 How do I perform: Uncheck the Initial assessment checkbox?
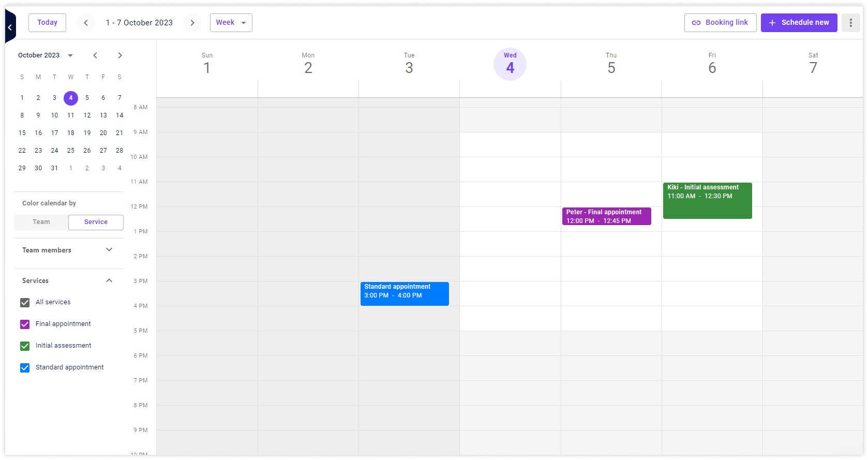(x=24, y=346)
